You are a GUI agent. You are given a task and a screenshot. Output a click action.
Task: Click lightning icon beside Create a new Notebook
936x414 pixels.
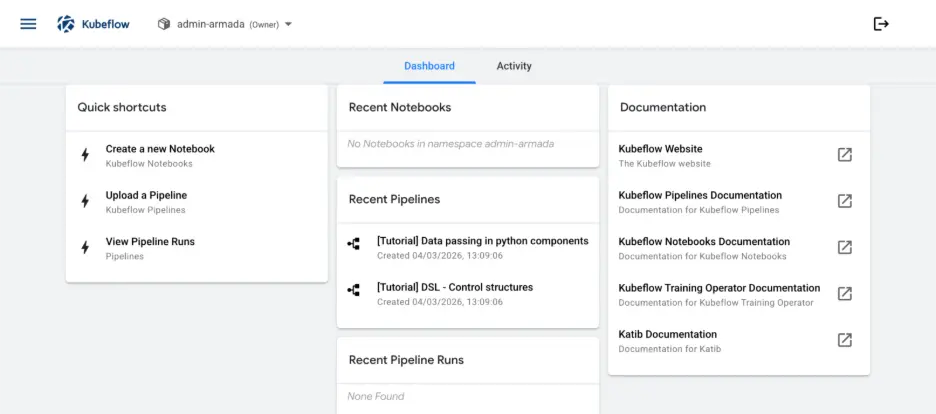85,155
